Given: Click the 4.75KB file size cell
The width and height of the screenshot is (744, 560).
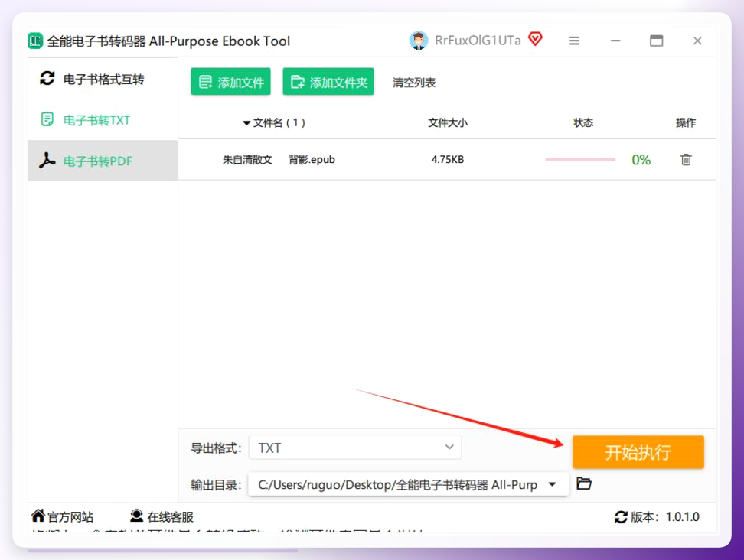Looking at the screenshot, I should click(x=448, y=160).
